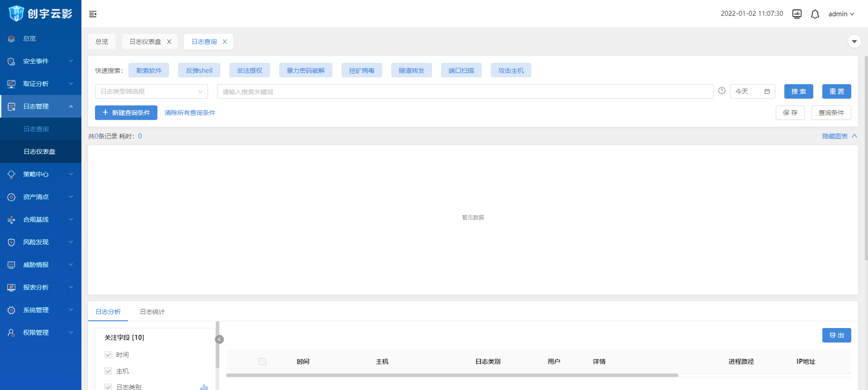Click the bar chart icon beside 日志类别
Image resolution: width=868 pixels, height=390 pixels.
pyautogui.click(x=204, y=387)
